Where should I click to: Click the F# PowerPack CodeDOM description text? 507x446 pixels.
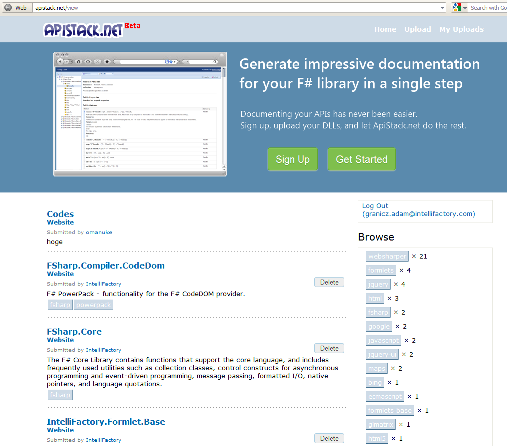(146, 294)
